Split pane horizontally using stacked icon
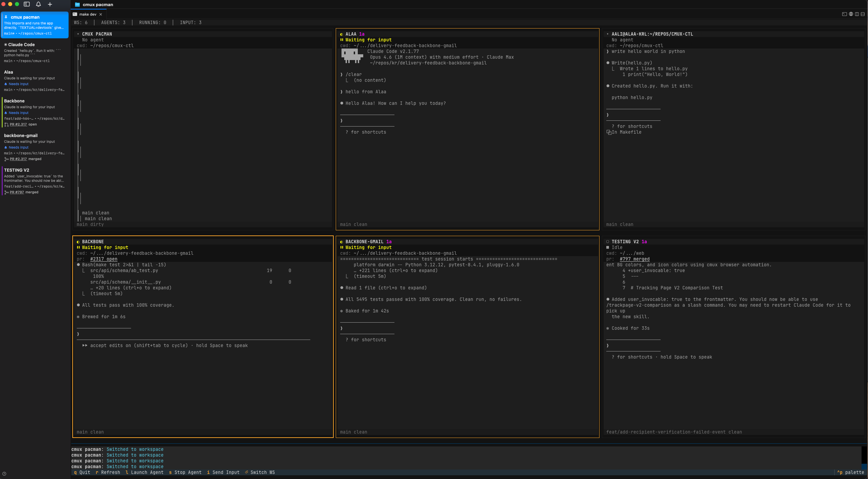 click(863, 14)
